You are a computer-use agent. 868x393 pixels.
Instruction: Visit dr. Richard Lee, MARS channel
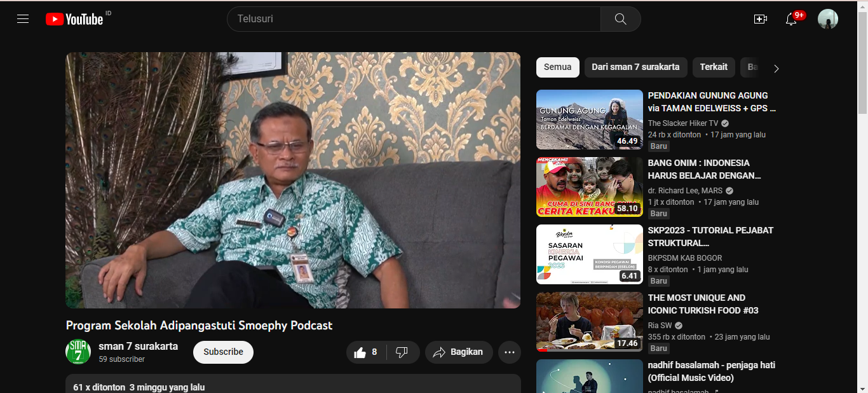686,191
